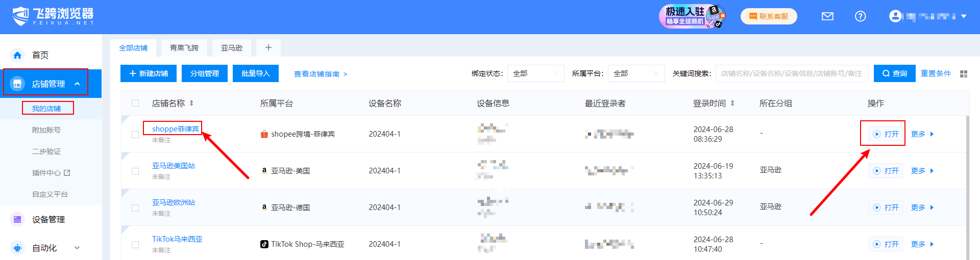Image resolution: width=980 pixels, height=260 pixels.
Task: Click the 新建店铺 button
Action: tap(149, 73)
